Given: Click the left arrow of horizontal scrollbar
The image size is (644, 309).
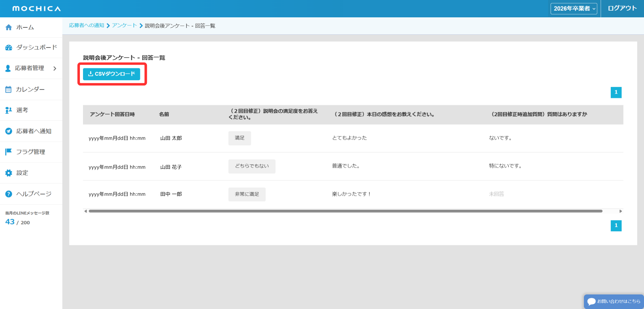Looking at the screenshot, I should coord(86,211).
